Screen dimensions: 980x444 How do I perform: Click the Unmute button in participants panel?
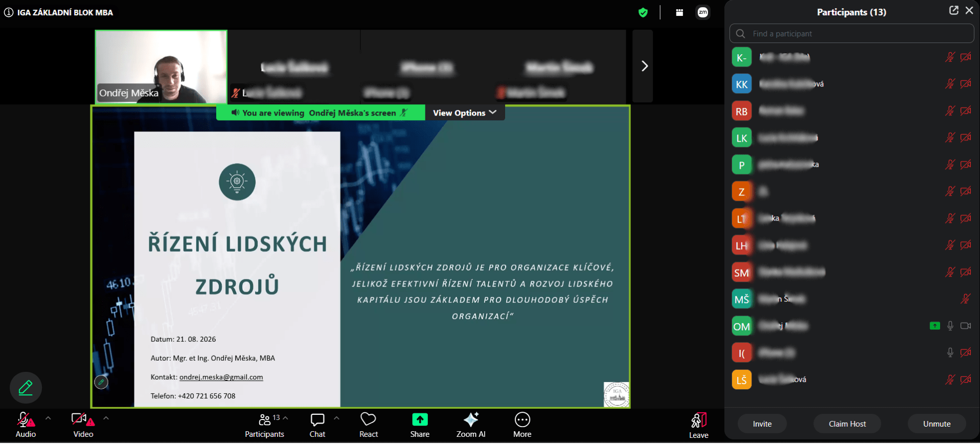pos(937,424)
